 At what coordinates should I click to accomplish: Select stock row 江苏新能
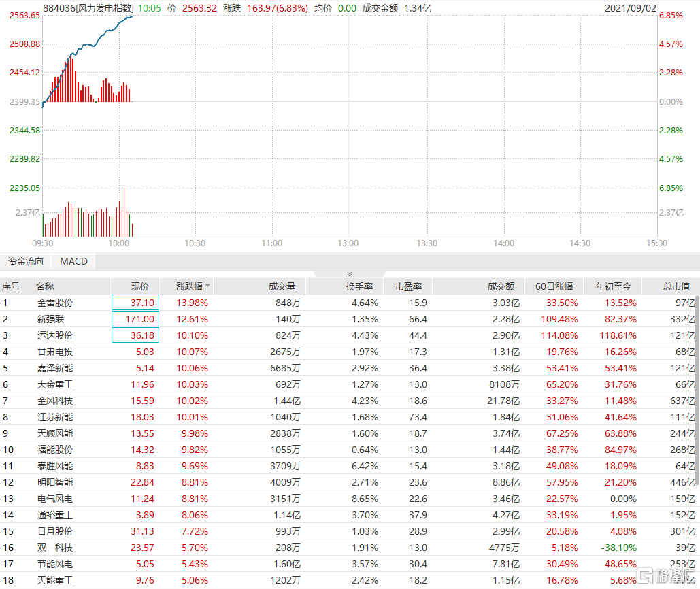point(348,417)
